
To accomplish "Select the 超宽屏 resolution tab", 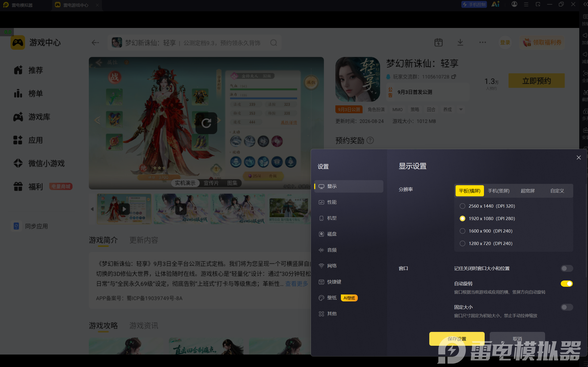I will [528, 191].
